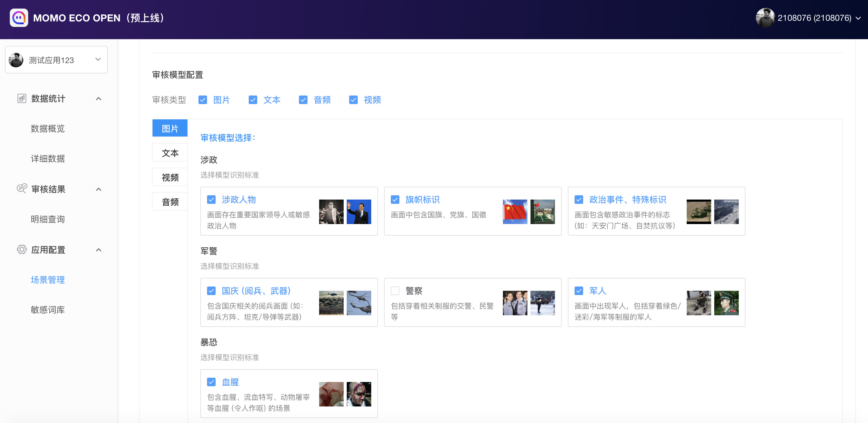Open 详细数据 in sidebar
868x423 pixels.
pos(47,159)
